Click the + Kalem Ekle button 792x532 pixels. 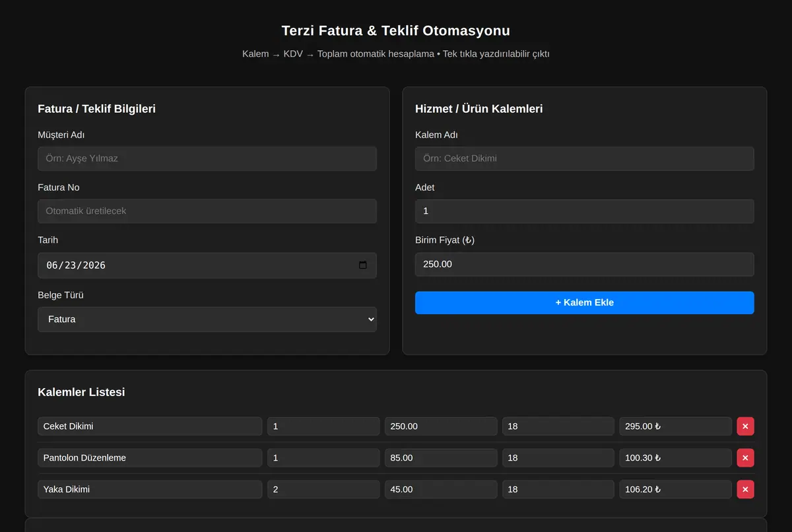pos(585,303)
